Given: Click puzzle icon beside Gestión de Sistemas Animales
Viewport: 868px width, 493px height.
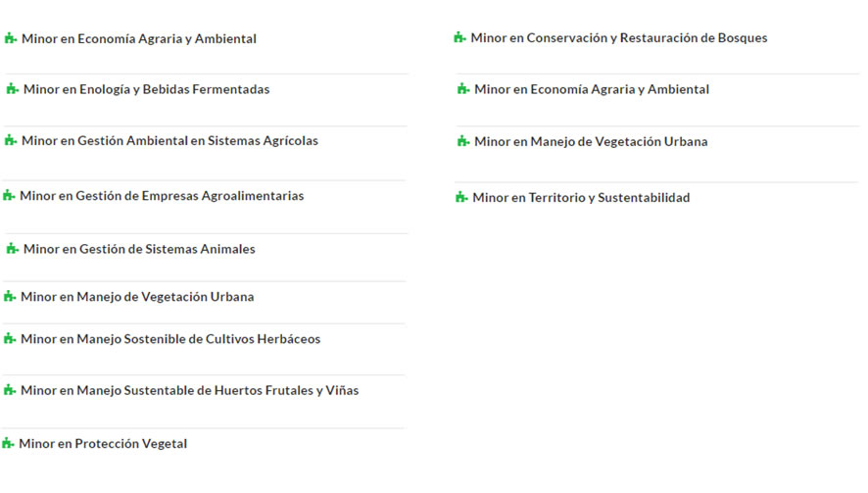Looking at the screenshot, I should tap(12, 249).
